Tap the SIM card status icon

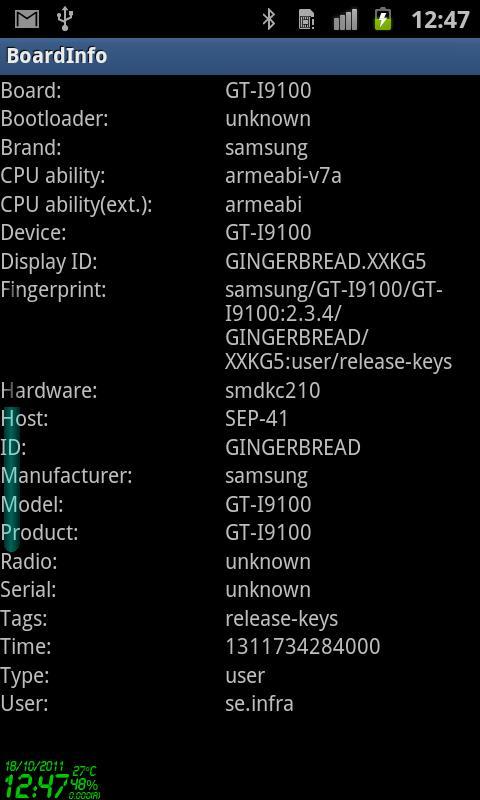click(x=306, y=20)
